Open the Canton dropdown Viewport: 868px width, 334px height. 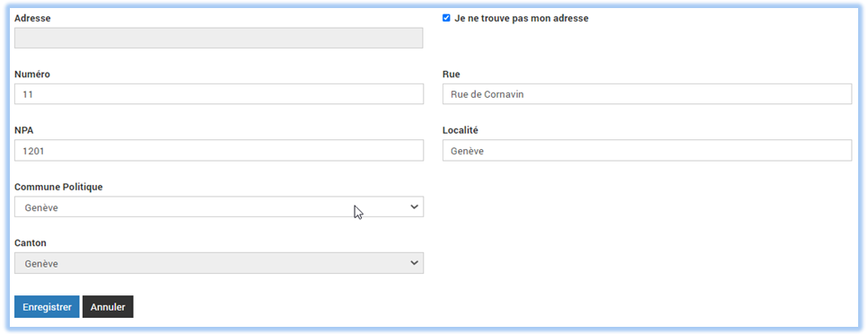coord(219,264)
